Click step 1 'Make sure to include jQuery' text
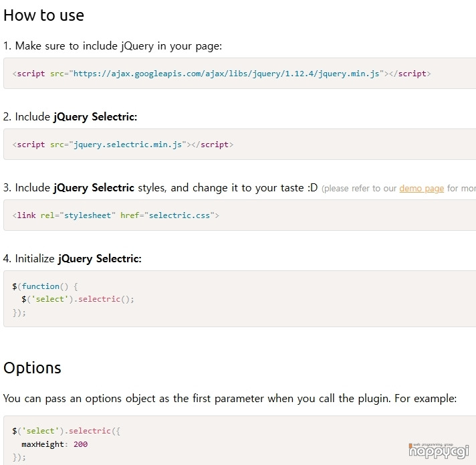 pos(112,46)
